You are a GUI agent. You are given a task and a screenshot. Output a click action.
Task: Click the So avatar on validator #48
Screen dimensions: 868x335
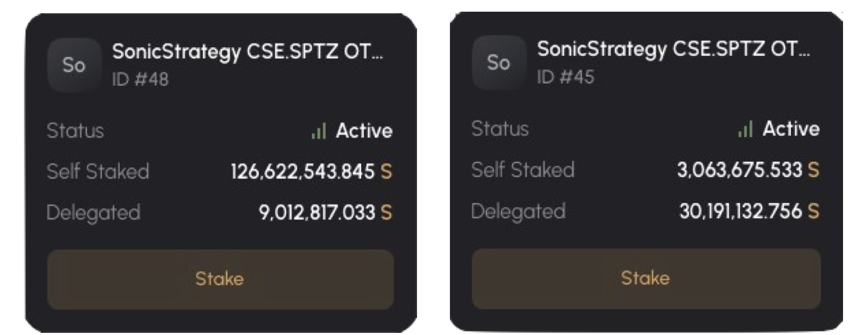click(74, 65)
